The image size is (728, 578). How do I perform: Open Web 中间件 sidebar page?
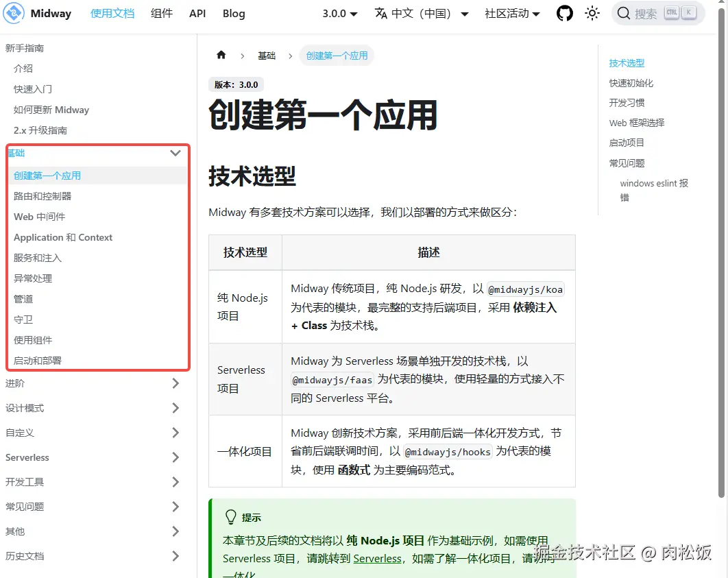(40, 217)
